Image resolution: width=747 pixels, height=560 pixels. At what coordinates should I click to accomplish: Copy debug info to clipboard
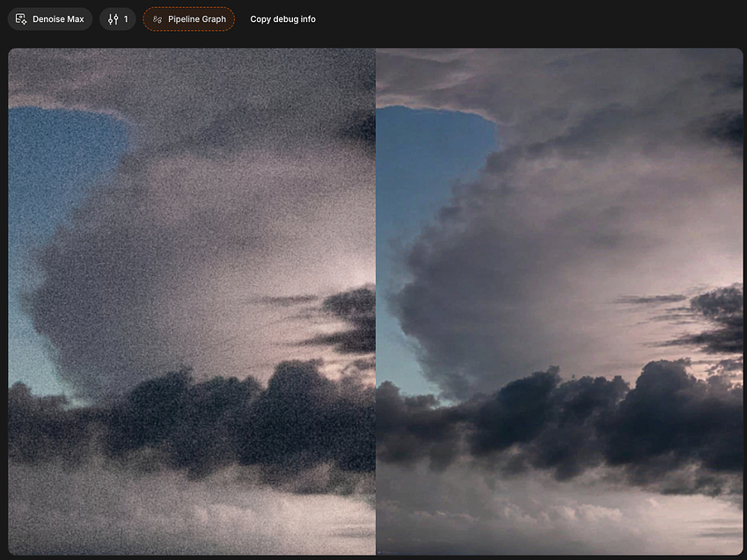coord(283,19)
